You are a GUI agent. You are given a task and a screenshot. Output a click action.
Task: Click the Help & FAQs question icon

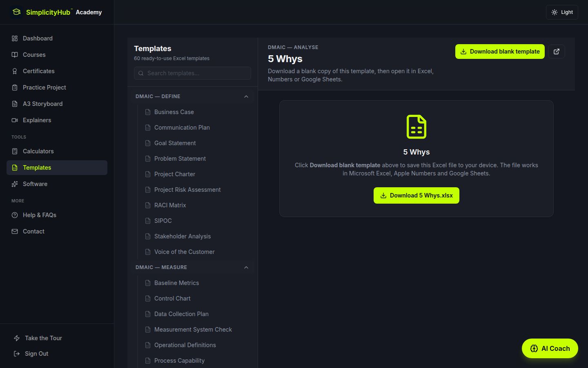tap(15, 215)
